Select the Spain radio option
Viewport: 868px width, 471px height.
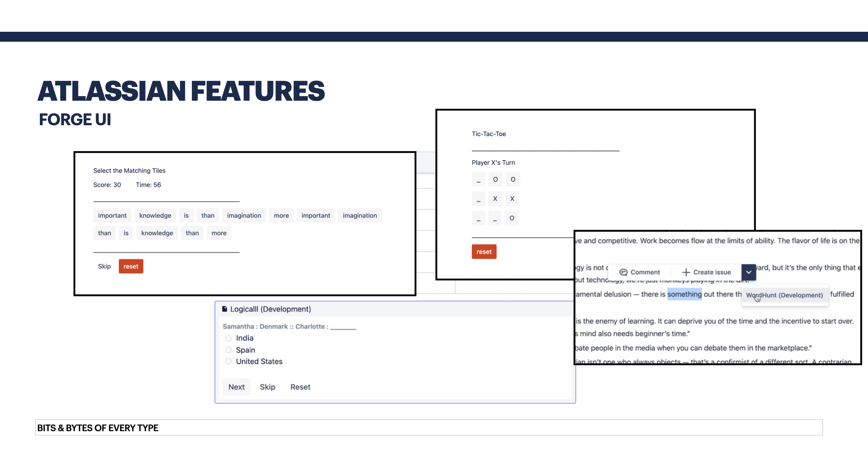229,350
